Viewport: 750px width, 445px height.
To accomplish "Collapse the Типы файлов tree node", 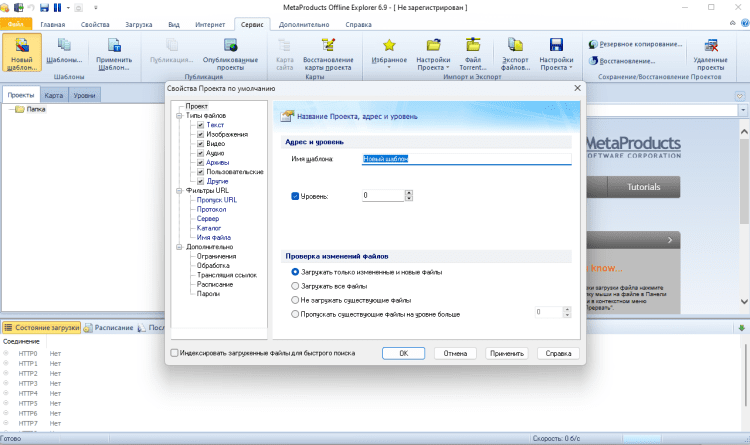I will pyautogui.click(x=179, y=116).
